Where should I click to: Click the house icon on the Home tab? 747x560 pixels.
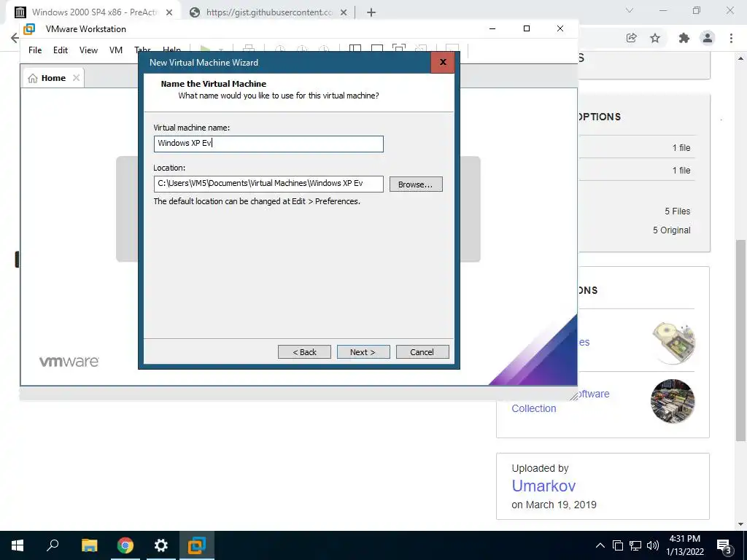32,78
